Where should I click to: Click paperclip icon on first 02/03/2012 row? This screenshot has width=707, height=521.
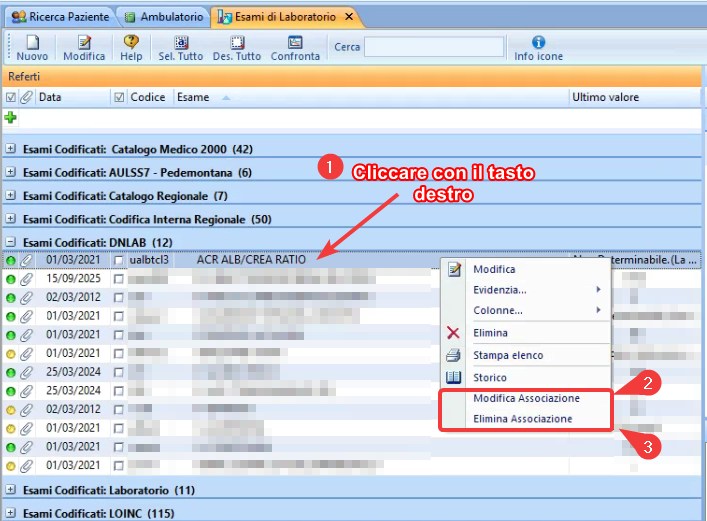27,298
